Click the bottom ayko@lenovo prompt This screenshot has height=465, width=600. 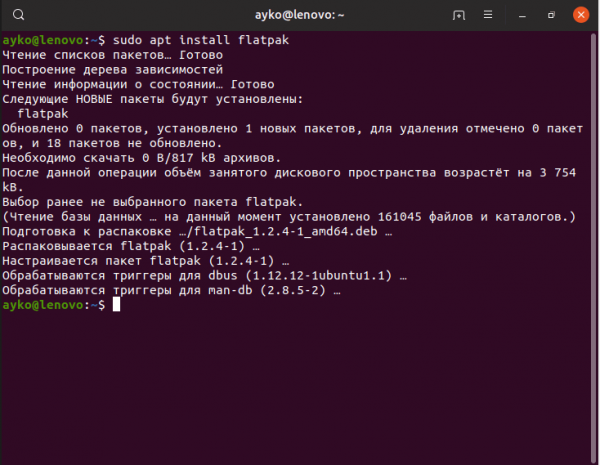click(x=42, y=305)
